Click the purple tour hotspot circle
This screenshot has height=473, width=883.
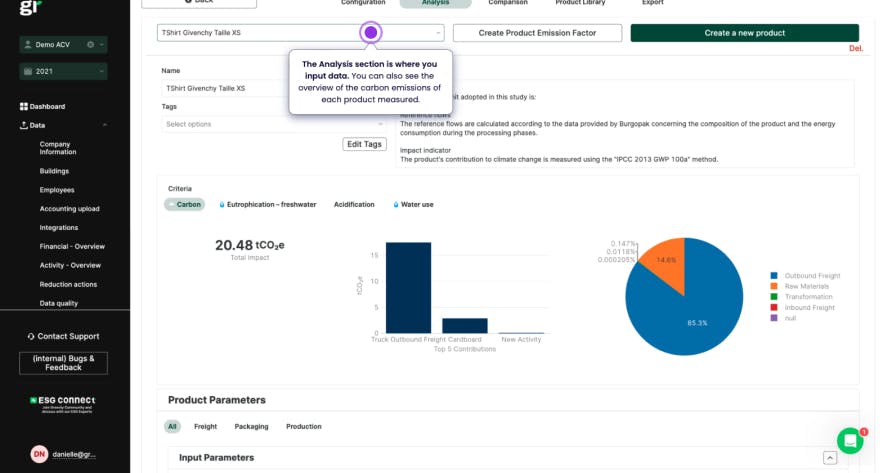point(371,33)
